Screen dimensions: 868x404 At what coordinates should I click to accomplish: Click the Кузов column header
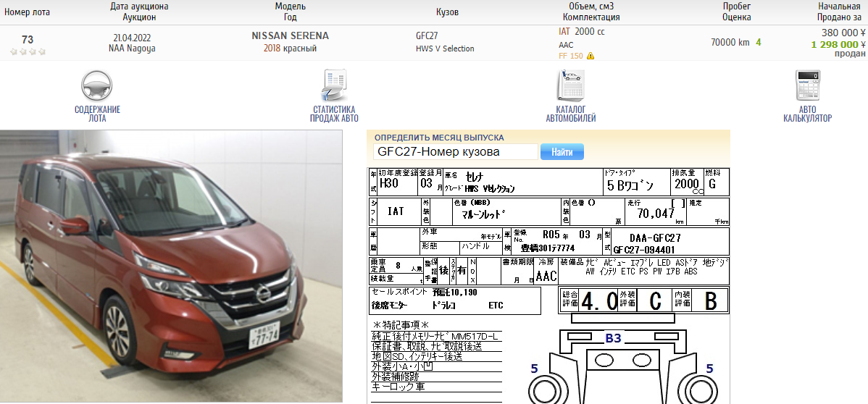447,12
